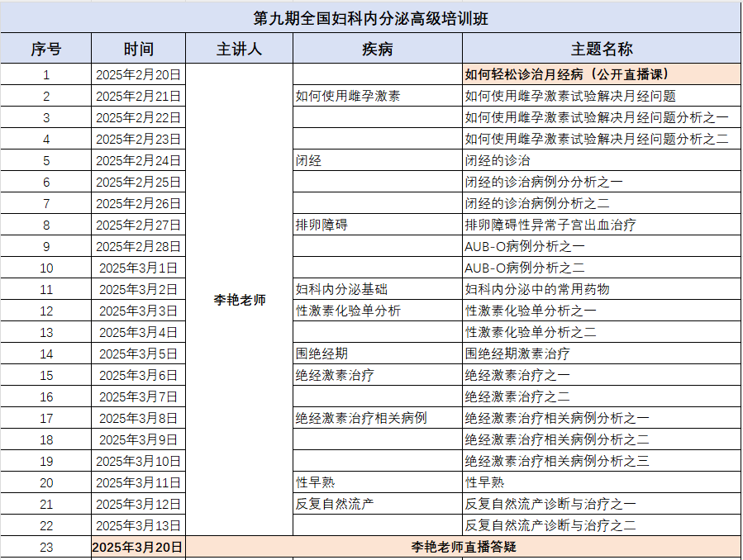Select the date cell 2025年3月8日
Image resolution: width=743 pixels, height=560 pixels.
(x=138, y=418)
